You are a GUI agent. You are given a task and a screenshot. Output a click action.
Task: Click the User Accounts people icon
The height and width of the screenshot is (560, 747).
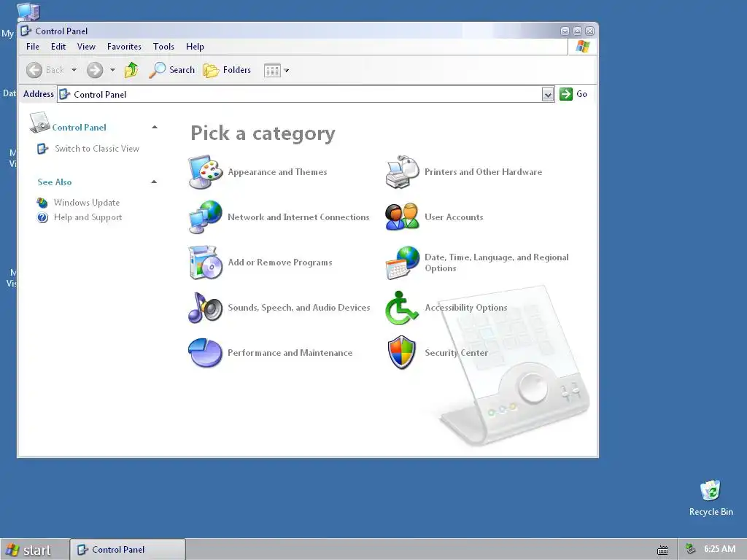pos(402,217)
